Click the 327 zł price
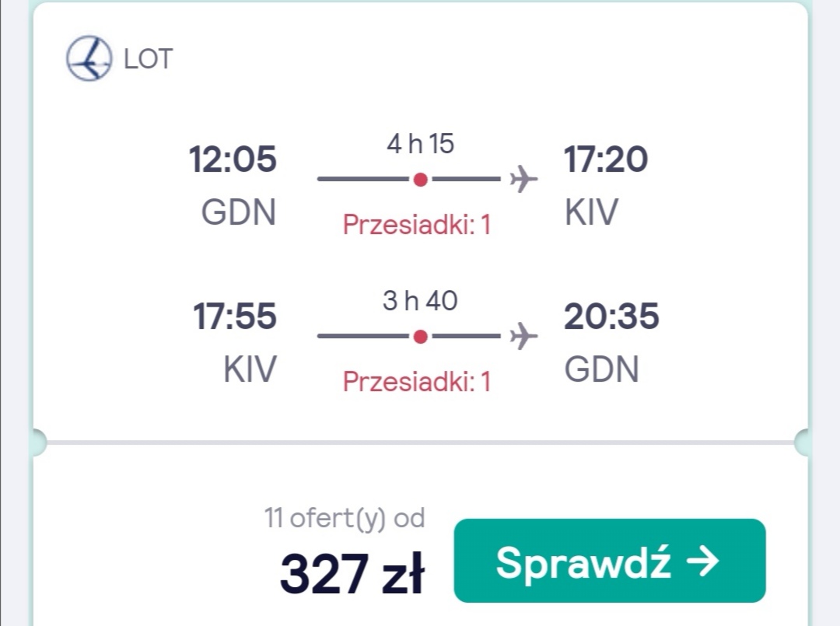The width and height of the screenshot is (840, 626). pyautogui.click(x=352, y=574)
